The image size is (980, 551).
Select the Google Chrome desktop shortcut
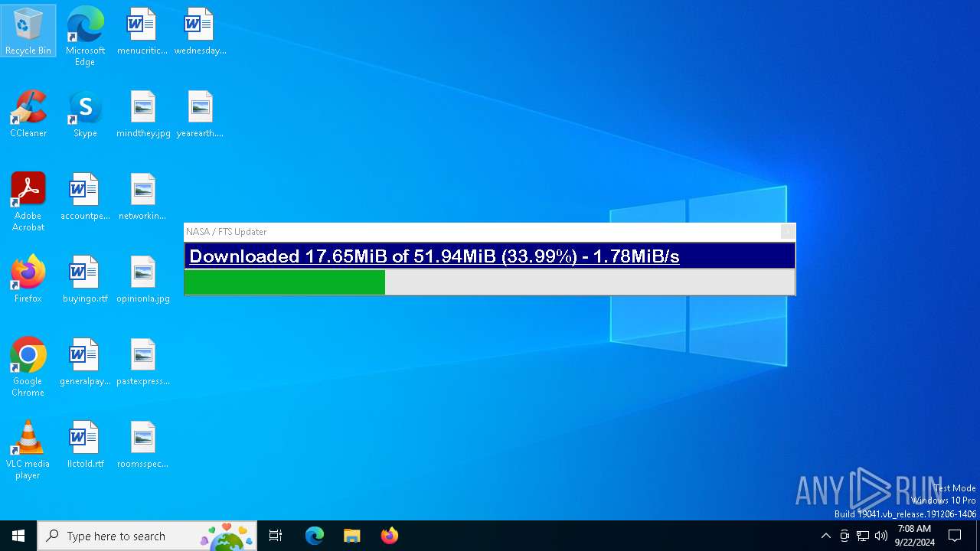pos(28,367)
